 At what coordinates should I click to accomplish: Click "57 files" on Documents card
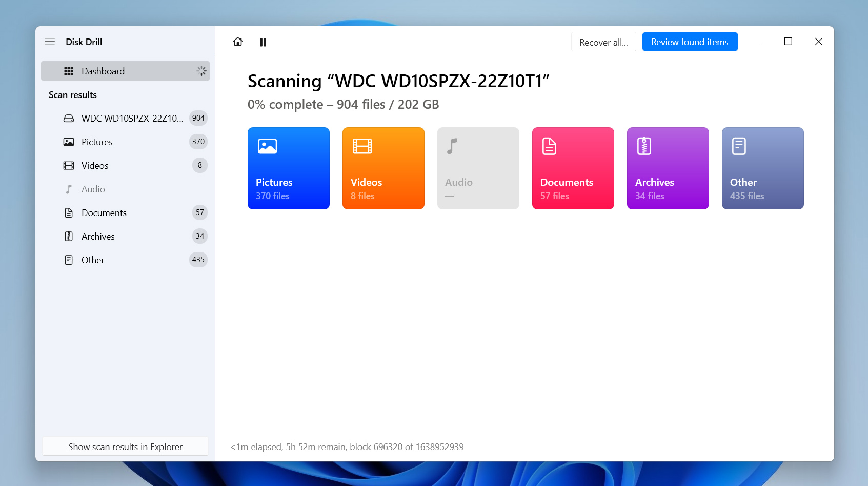555,196
